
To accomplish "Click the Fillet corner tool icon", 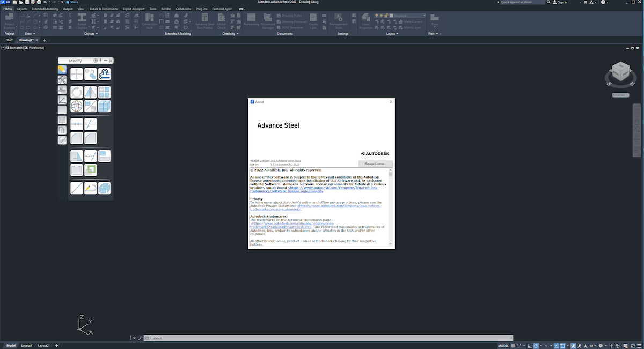I will pos(77,138).
